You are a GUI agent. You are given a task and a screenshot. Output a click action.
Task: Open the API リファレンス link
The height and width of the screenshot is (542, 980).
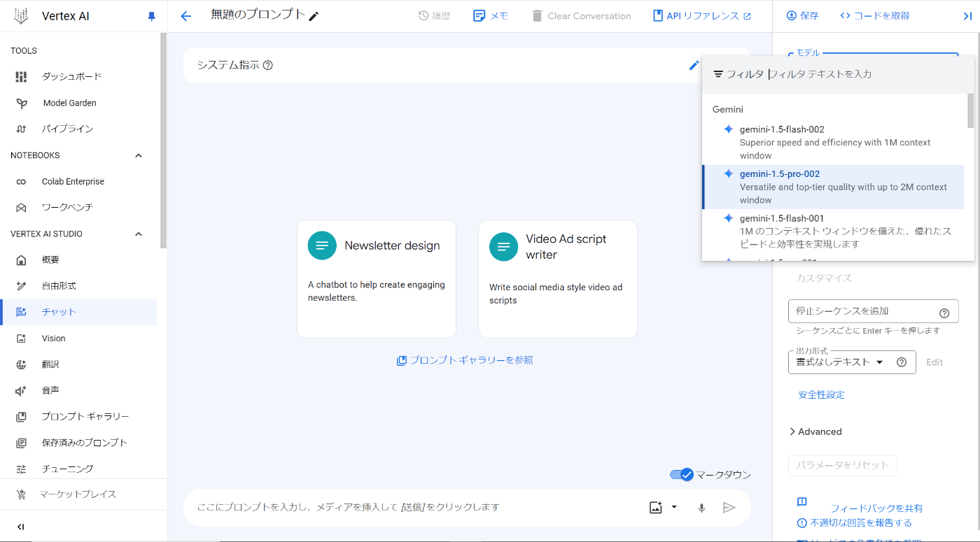point(702,16)
